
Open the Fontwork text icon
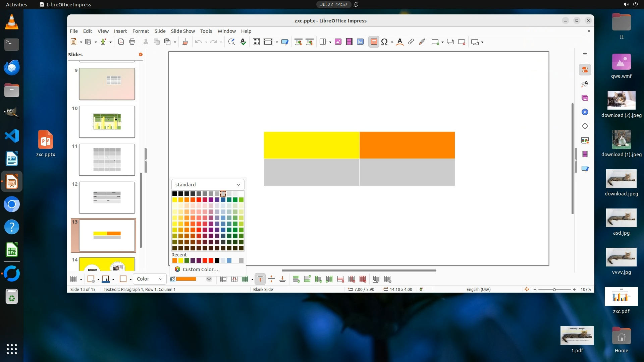tap(399, 42)
